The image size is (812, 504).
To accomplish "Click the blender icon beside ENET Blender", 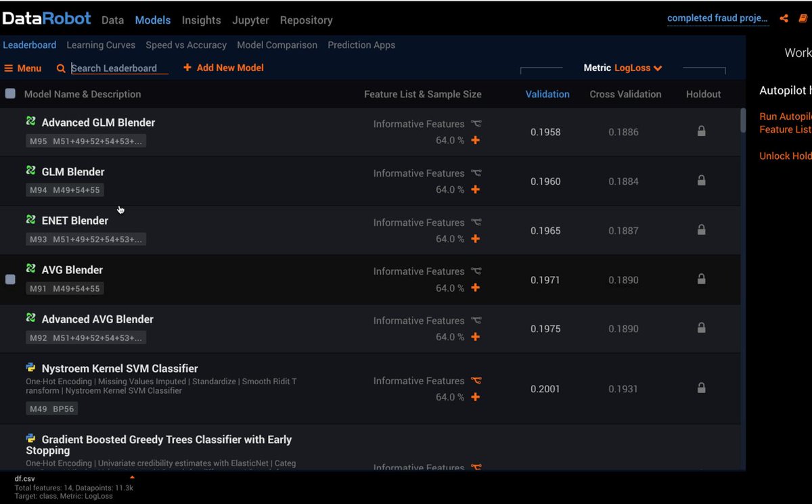I will coord(30,219).
